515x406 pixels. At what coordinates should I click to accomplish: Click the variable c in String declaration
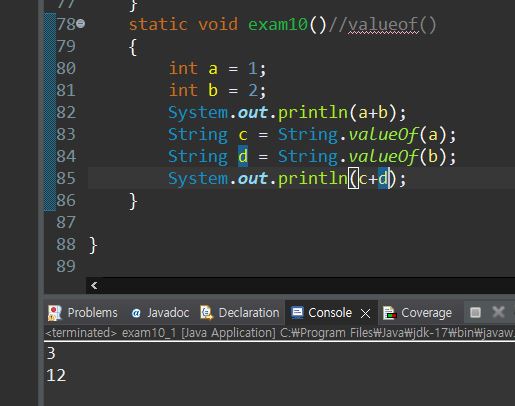click(x=243, y=135)
